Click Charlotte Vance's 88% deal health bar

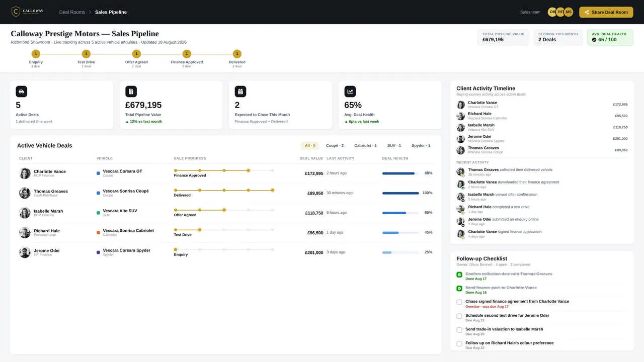coord(400,173)
